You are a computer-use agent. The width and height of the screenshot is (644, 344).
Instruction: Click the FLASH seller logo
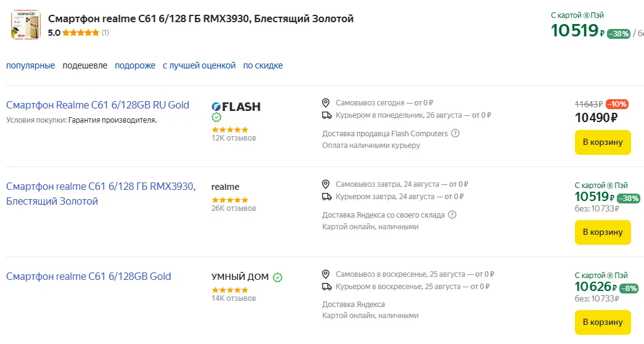[x=236, y=107]
